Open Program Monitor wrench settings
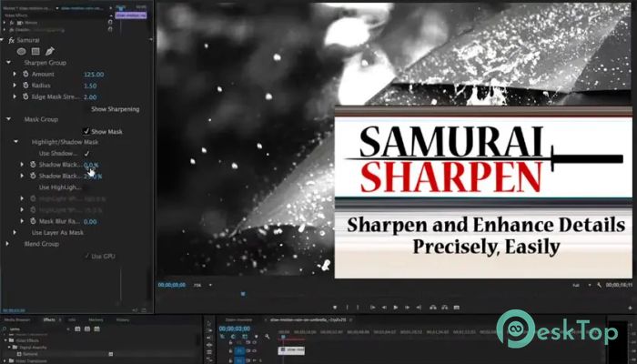Image resolution: width=637 pixels, height=364 pixels. (x=599, y=285)
